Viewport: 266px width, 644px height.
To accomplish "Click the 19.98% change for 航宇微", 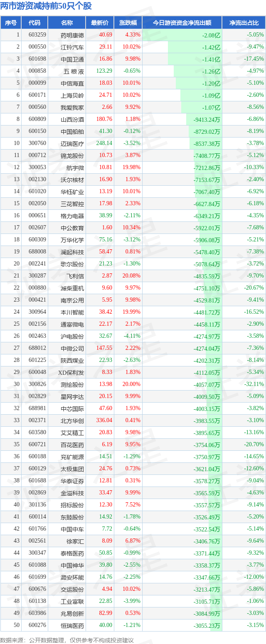I will point(132,167).
